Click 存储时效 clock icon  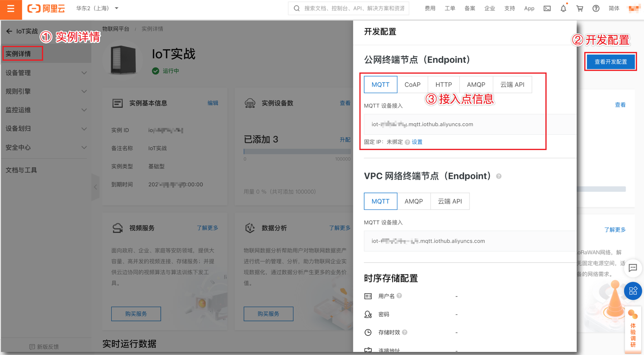coord(368,332)
